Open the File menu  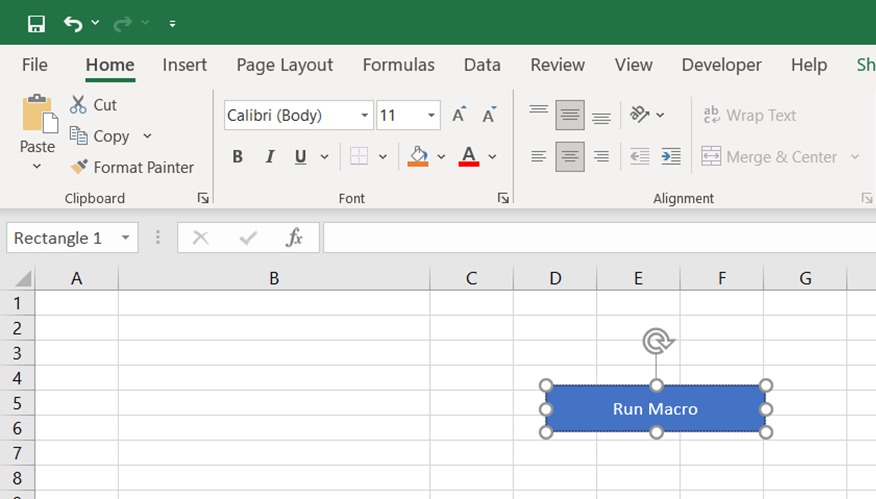[35, 65]
